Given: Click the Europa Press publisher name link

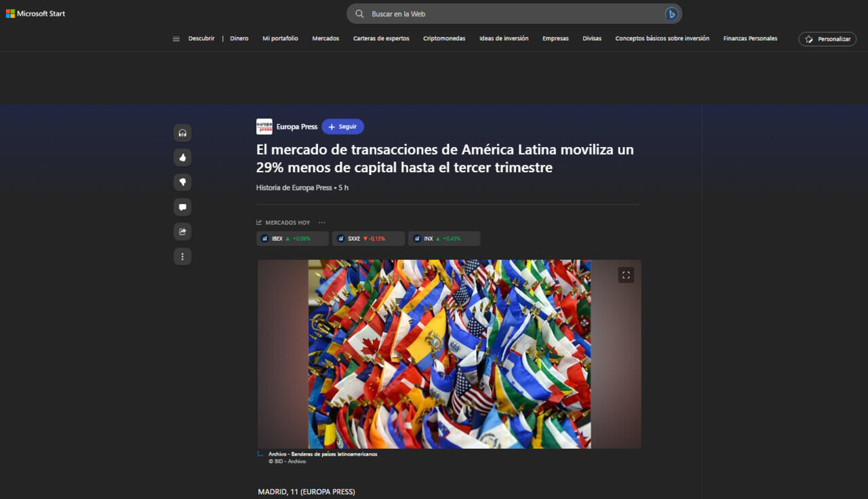Looking at the screenshot, I should tap(296, 127).
